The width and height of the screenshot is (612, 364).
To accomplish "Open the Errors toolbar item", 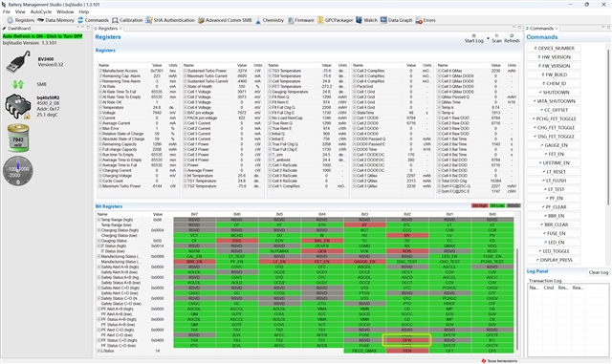I will 426,20.
